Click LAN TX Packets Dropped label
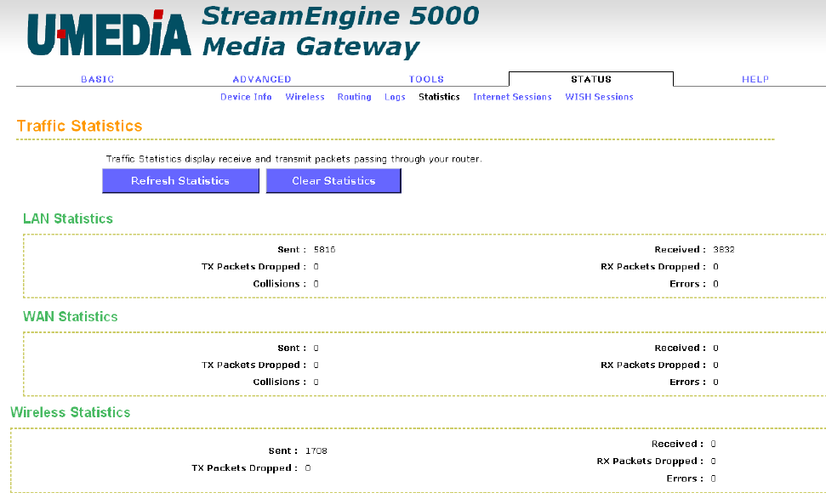826x504 pixels. [253, 267]
